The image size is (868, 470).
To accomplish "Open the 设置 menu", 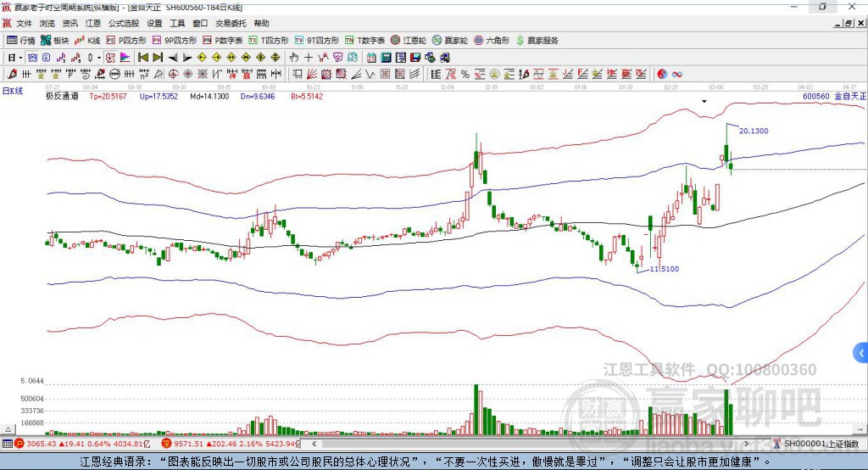I will coord(154,23).
